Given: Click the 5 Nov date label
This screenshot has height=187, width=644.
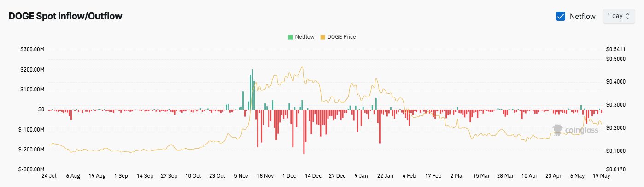Looking at the screenshot, I should click(x=241, y=176).
